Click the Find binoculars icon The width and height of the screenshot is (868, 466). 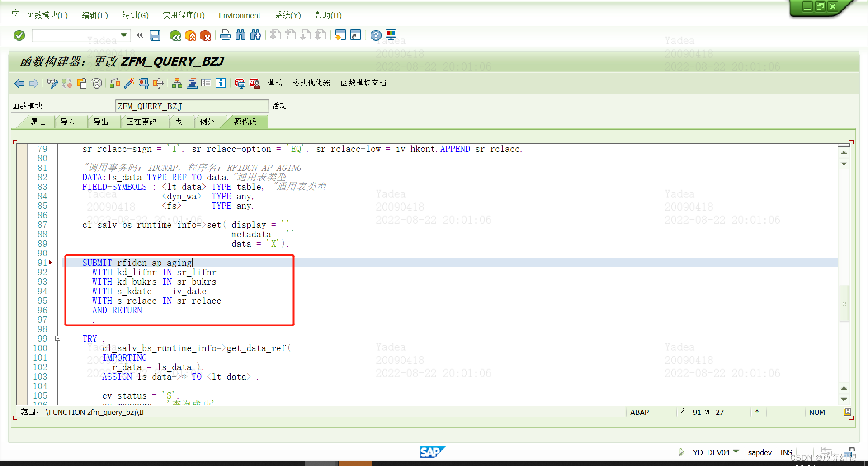click(x=240, y=35)
